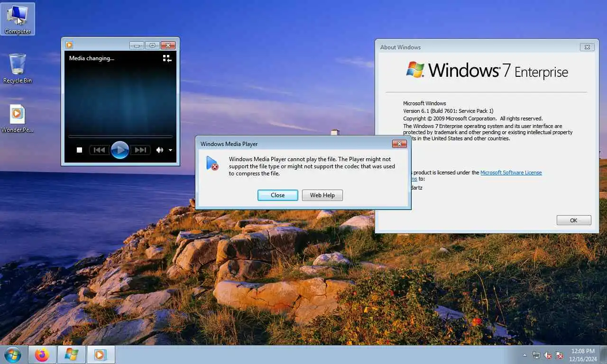607x364 pixels.
Task: Open the clock showing 12:08 PM
Action: [x=583, y=355]
